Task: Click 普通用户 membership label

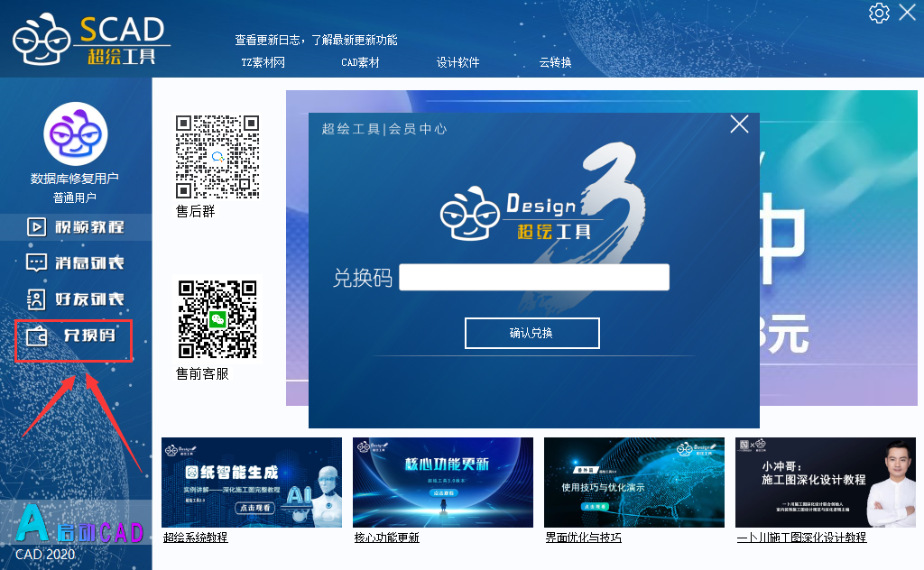Action: [x=75, y=198]
